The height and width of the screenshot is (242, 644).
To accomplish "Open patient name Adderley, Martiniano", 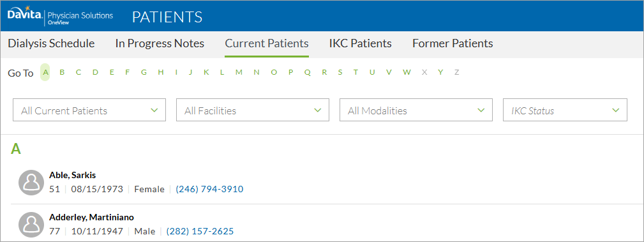I will (91, 218).
